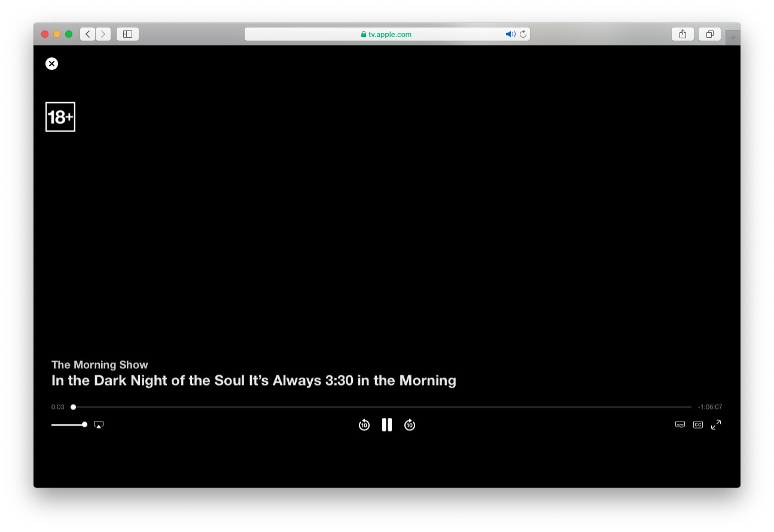The width and height of the screenshot is (774, 532).
Task: Minimize the Safari window
Action: tap(57, 34)
